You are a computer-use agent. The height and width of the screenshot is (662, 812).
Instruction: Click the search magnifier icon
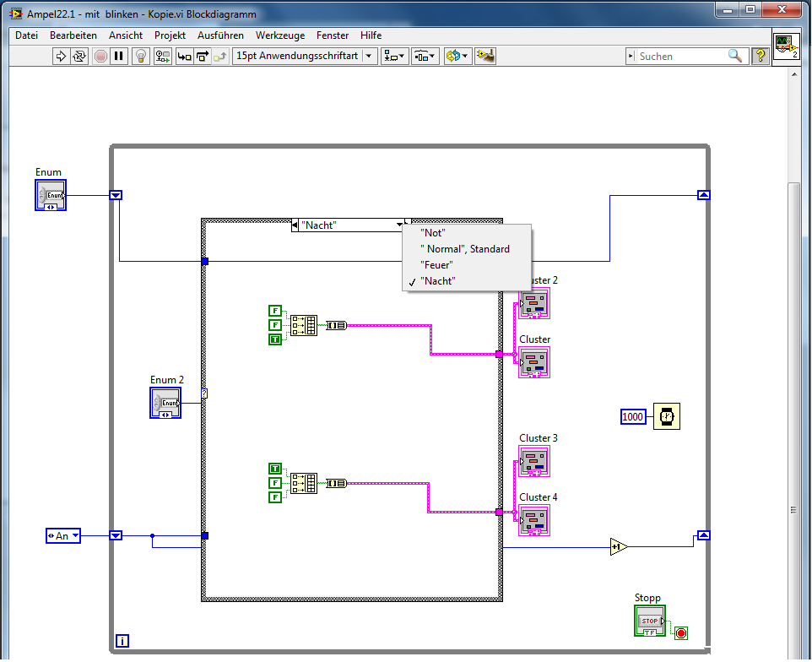click(735, 56)
